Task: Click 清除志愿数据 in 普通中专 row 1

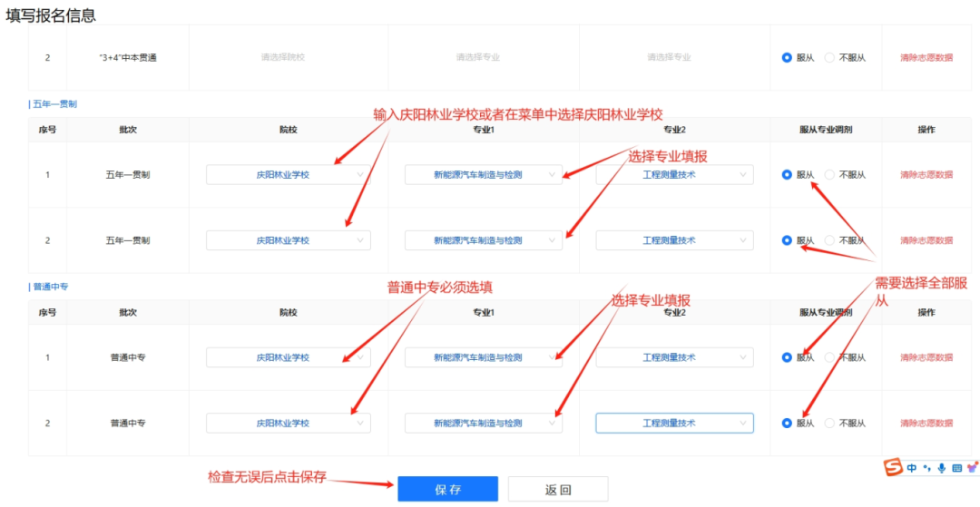Action: pyautogui.click(x=926, y=357)
